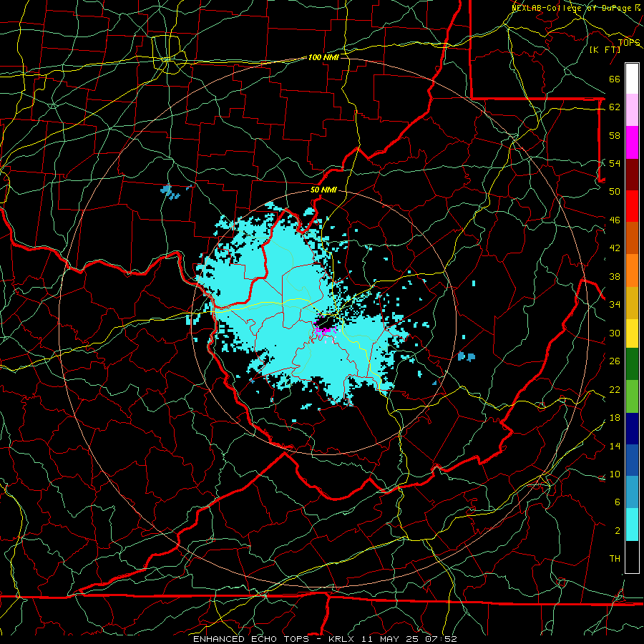Click the light green 22 kft legend swatch
644x644 pixels.
coord(632,396)
